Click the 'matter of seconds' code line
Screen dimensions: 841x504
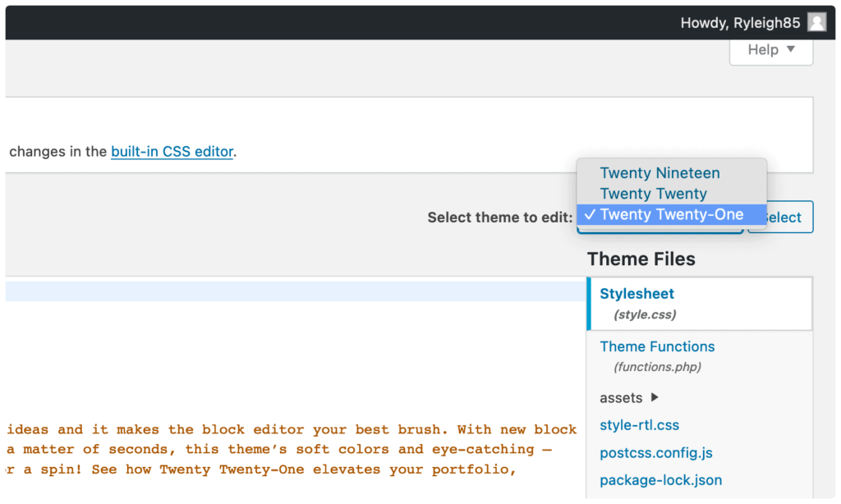279,449
